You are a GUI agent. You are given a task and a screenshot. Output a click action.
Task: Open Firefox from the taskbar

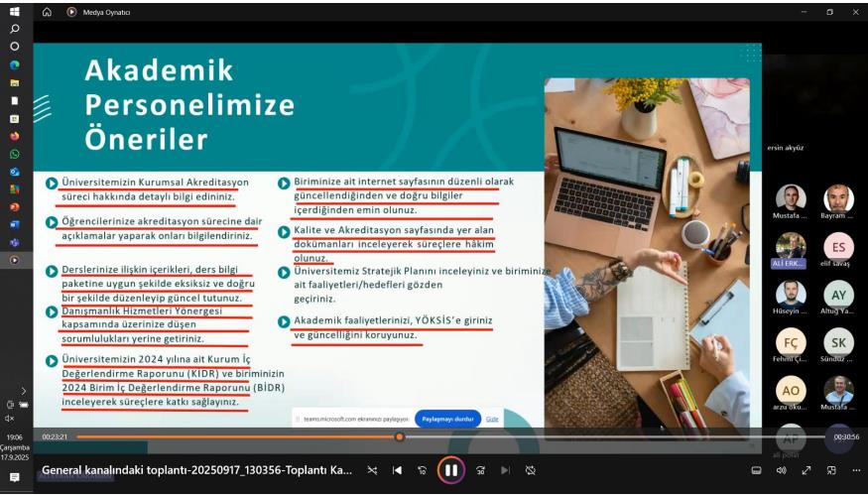(x=15, y=136)
